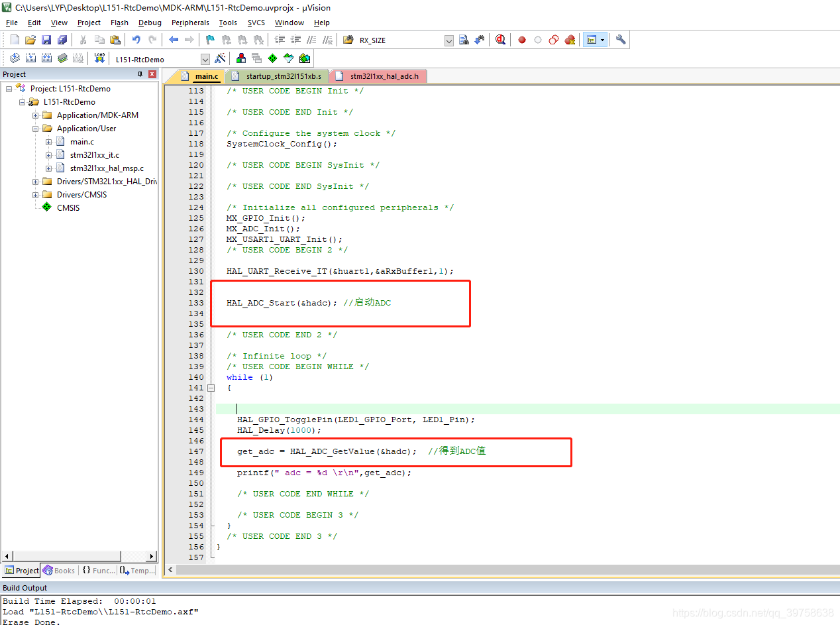Open Find in Files with the magnifier icon
The height and width of the screenshot is (625, 840).
pos(464,39)
